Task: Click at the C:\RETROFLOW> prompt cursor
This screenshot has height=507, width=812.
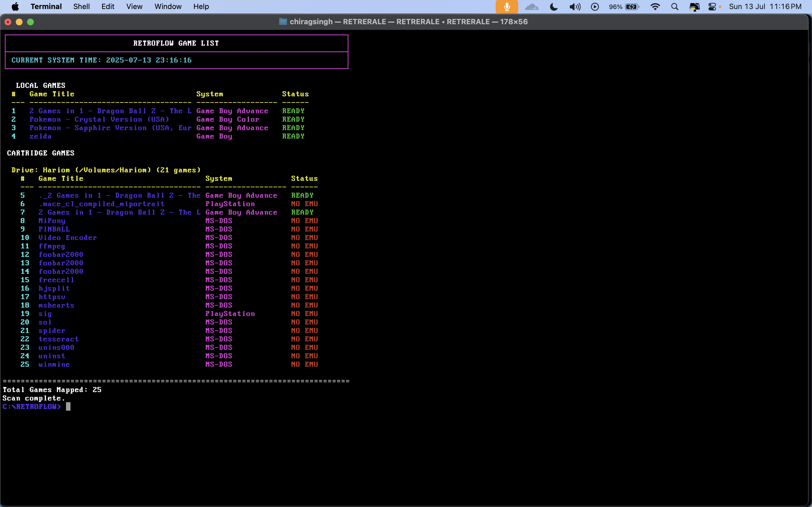Action: point(68,407)
